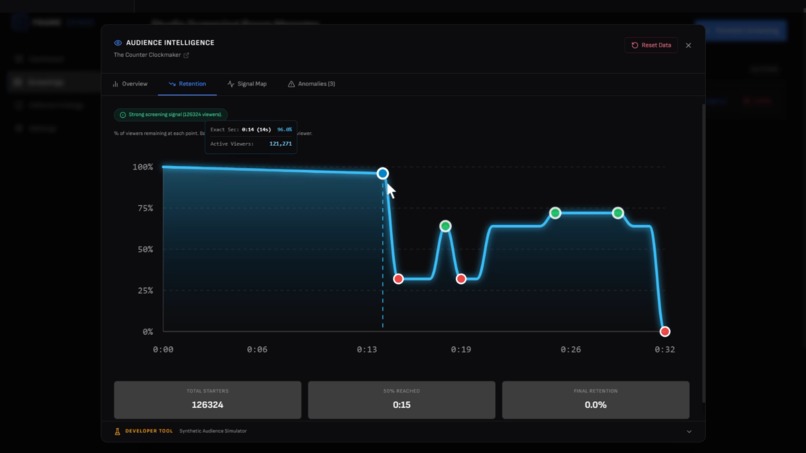Click the Exact Sec 0:14 (14s) tooltip value
Viewport: 806px width, 453px height.
tap(257, 130)
